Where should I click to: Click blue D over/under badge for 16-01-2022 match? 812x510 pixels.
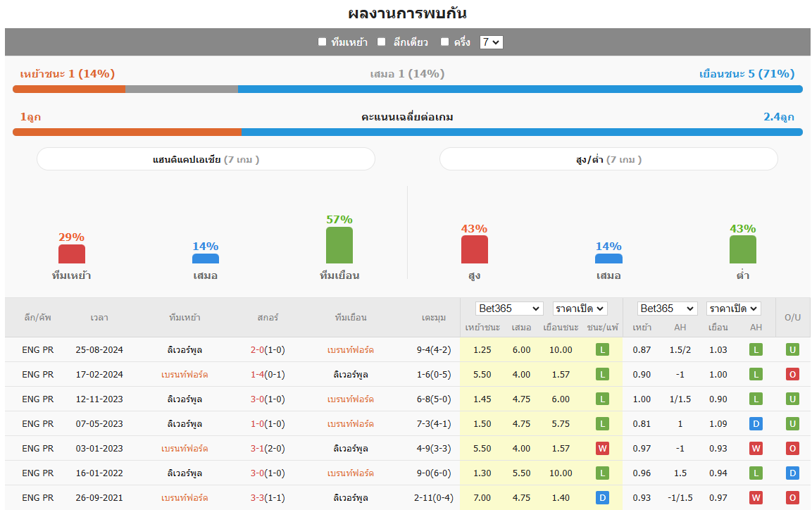pos(792,473)
